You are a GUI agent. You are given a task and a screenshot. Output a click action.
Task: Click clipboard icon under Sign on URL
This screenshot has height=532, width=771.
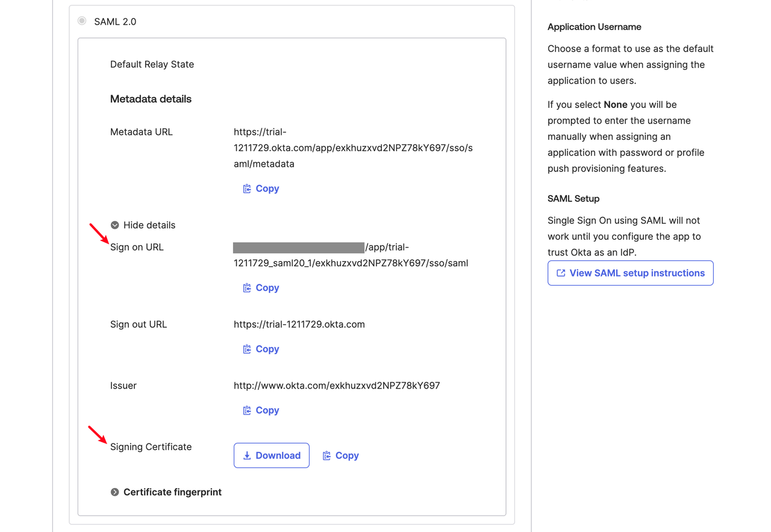247,288
